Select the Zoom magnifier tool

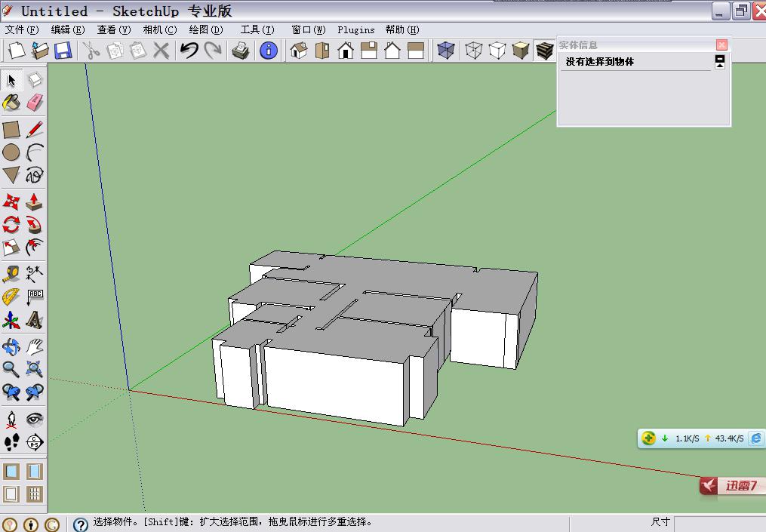11,369
